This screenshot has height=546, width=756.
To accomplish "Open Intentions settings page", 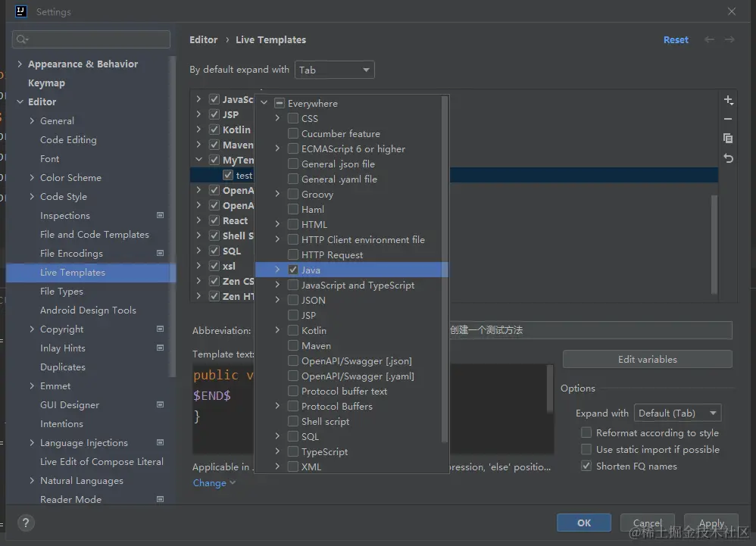I will pyautogui.click(x=61, y=423).
